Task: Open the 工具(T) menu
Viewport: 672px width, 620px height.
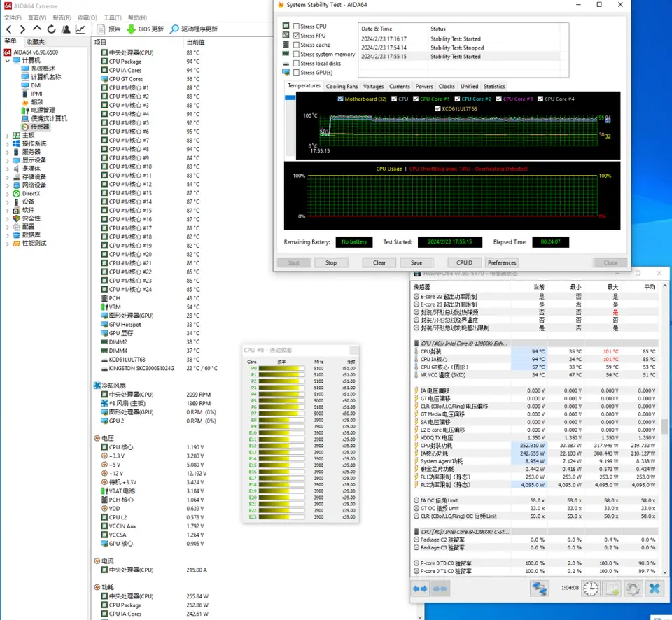Action: point(112,17)
